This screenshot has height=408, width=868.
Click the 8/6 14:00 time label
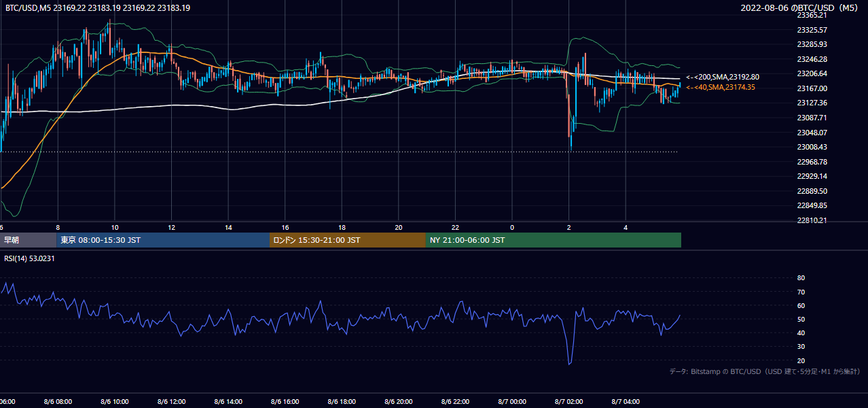pos(228,402)
